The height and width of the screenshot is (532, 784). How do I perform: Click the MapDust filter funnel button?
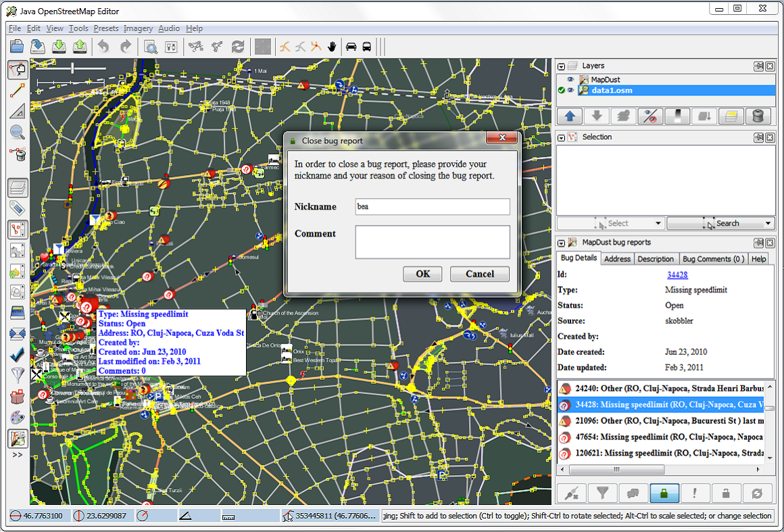click(x=602, y=493)
